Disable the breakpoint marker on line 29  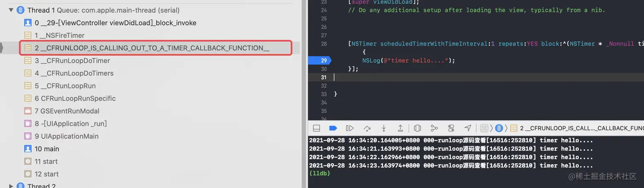tap(319, 60)
